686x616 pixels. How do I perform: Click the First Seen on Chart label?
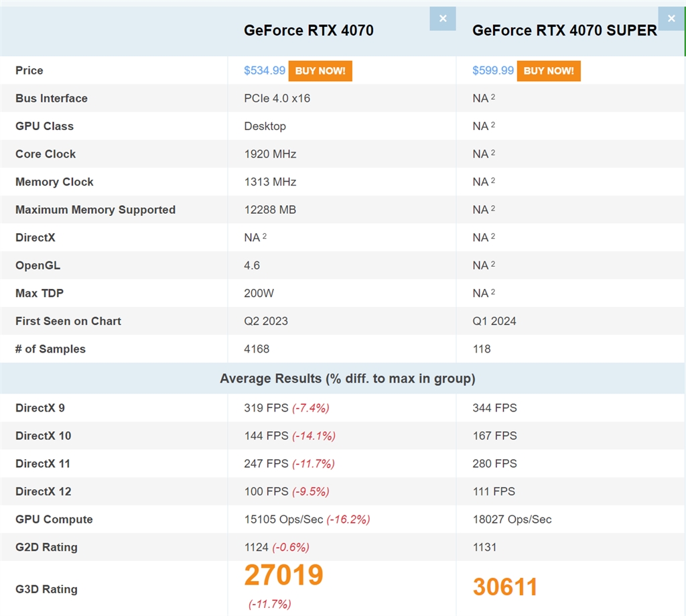(x=68, y=321)
